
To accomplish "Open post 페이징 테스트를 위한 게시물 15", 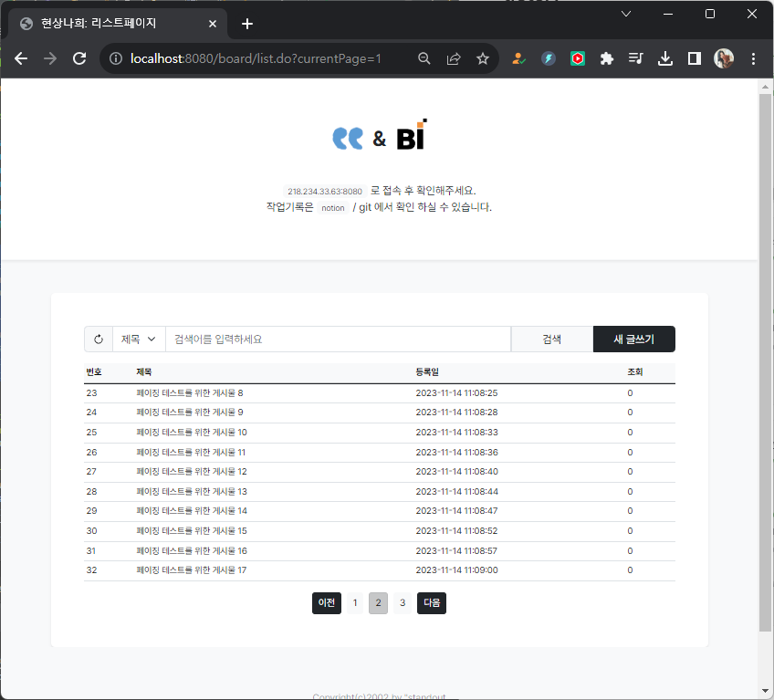I will [x=192, y=531].
